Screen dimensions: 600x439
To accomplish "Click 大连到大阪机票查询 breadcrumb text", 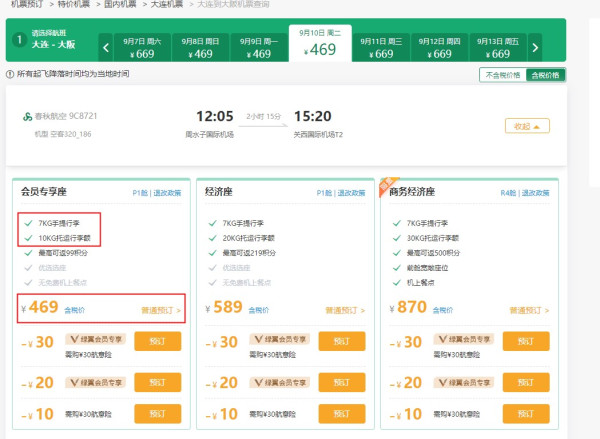I will pyautogui.click(x=233, y=4).
